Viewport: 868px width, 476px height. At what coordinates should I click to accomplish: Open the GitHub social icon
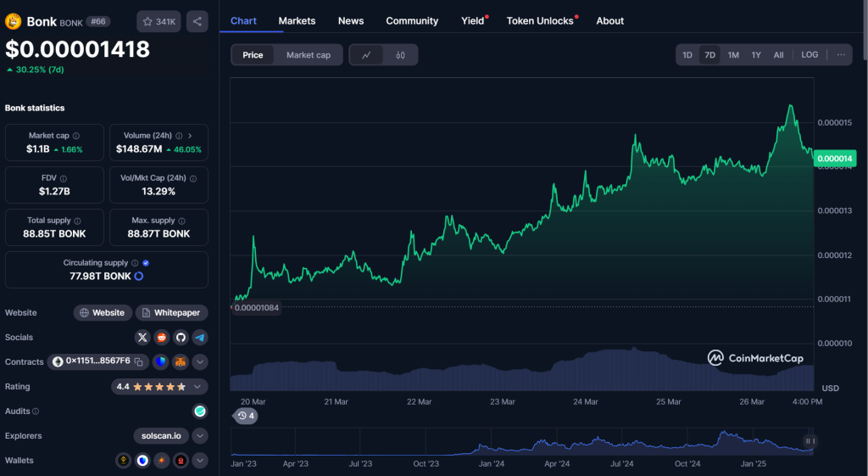click(x=181, y=338)
